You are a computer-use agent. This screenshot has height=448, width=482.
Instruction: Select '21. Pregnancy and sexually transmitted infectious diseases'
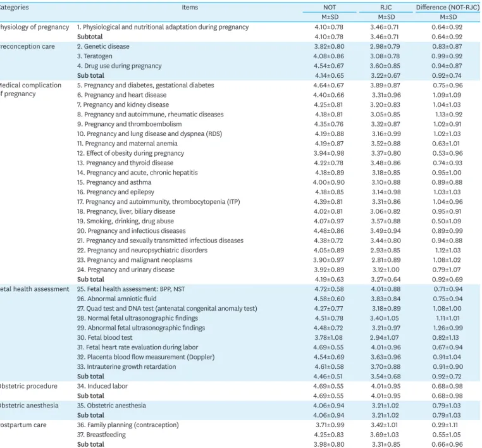pos(160,240)
